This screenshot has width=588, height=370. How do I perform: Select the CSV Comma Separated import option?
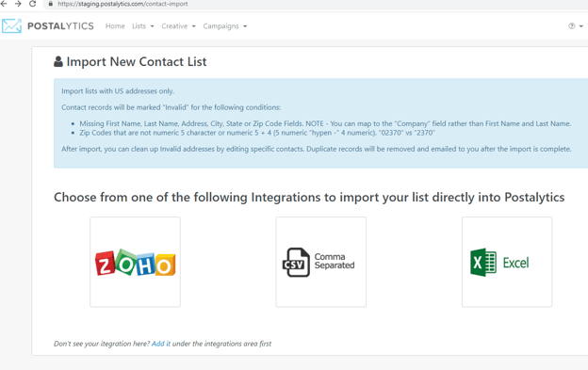321,262
